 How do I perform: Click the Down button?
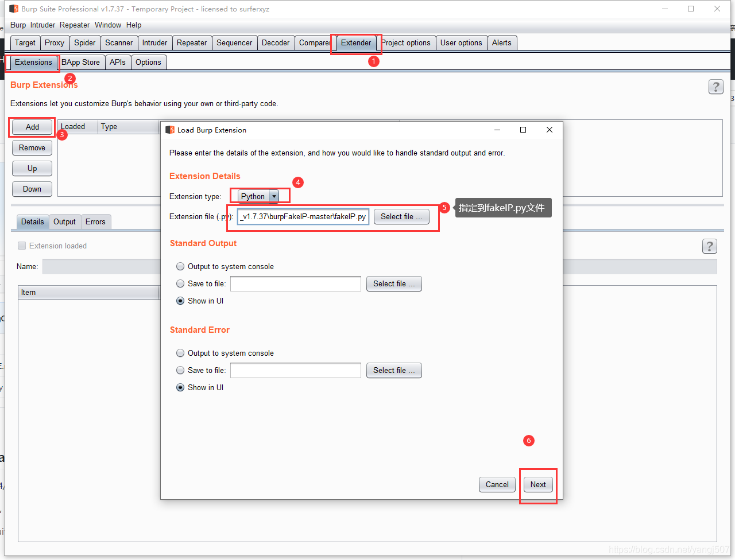pyautogui.click(x=32, y=189)
